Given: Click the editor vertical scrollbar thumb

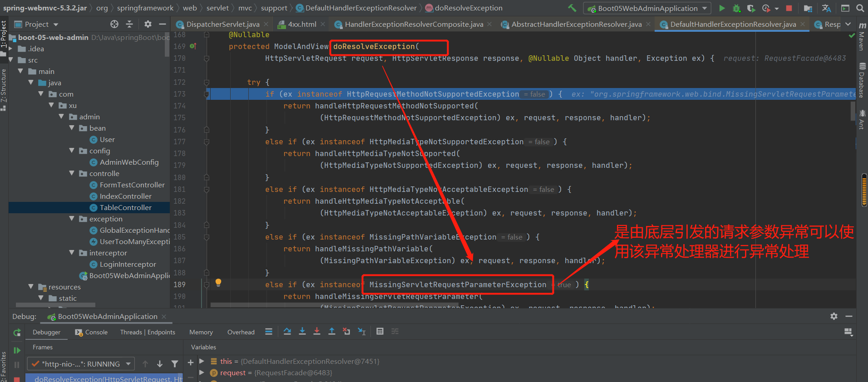Looking at the screenshot, I should (853, 111).
